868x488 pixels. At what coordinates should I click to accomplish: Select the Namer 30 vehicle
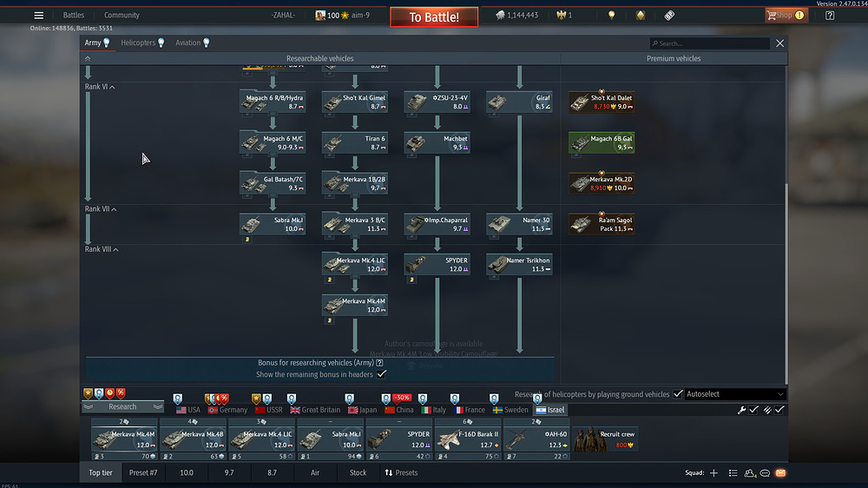click(x=519, y=224)
